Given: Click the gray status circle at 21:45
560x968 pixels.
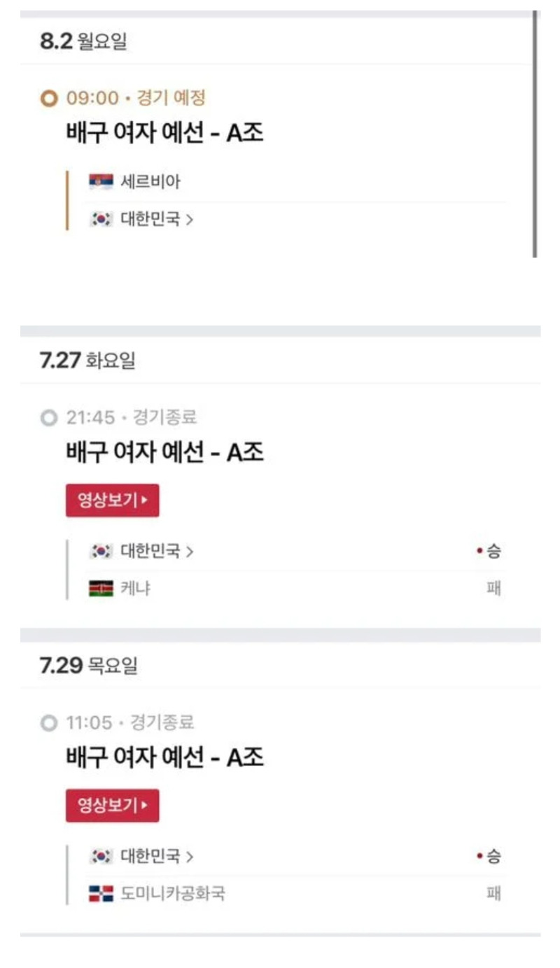Looking at the screenshot, I should click(48, 418).
